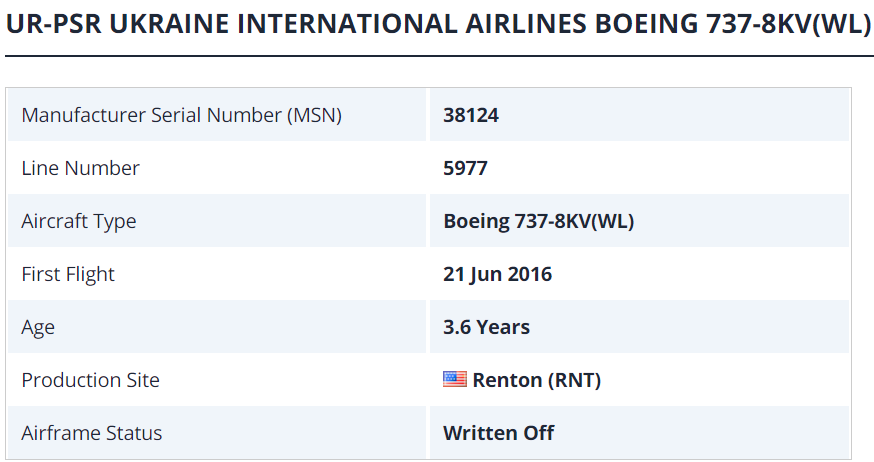
Task: Click the (MSN) abbreviation in the first row
Action: pyautogui.click(x=315, y=115)
